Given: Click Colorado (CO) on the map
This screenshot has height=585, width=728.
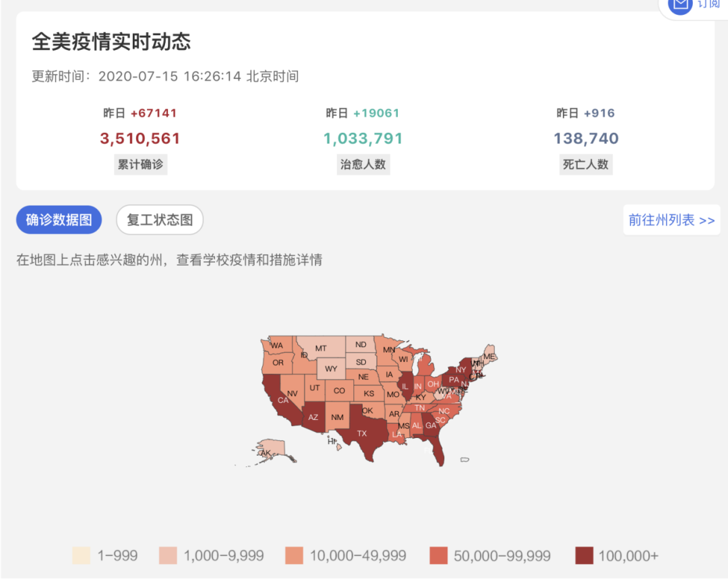Looking at the screenshot, I should [x=339, y=390].
